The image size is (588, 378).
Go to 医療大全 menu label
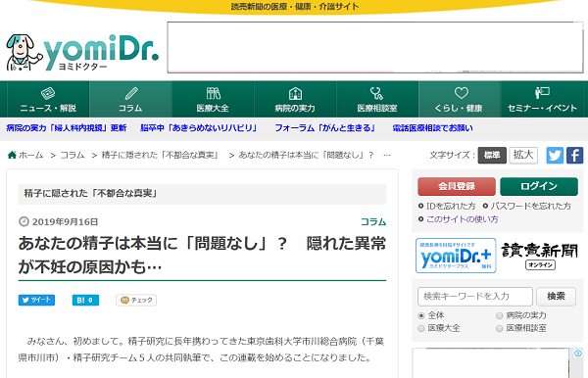213,109
